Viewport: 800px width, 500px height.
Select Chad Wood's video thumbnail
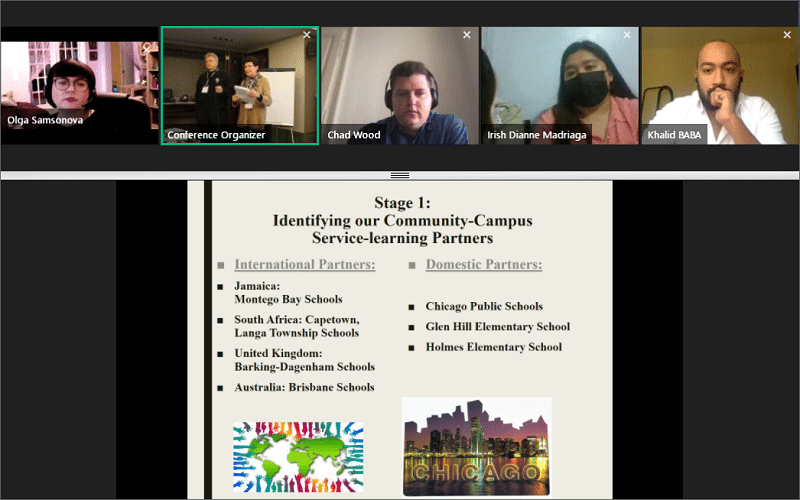point(400,86)
